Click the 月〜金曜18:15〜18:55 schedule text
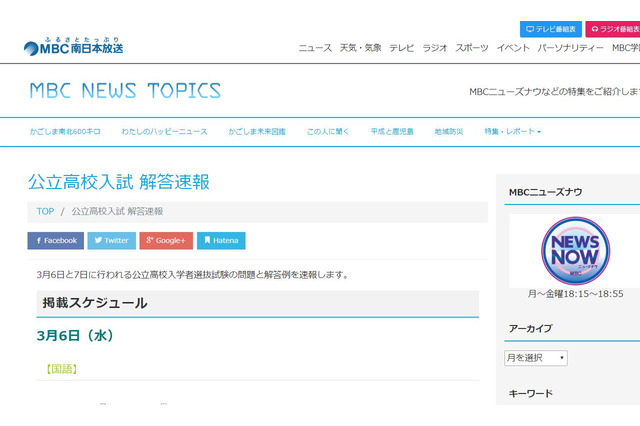 coord(576,294)
